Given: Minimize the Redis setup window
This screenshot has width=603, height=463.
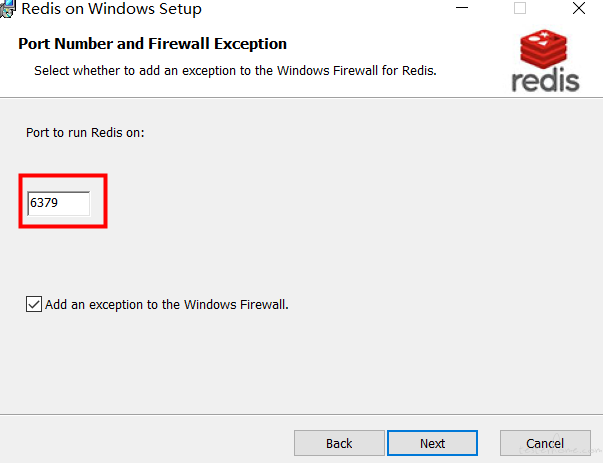Looking at the screenshot, I should coord(462,8).
